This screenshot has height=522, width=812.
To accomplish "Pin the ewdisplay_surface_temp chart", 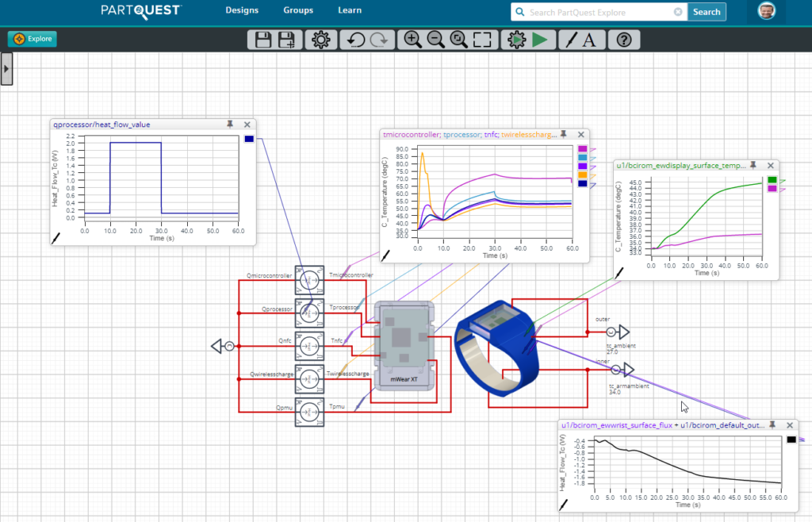I will tap(753, 165).
